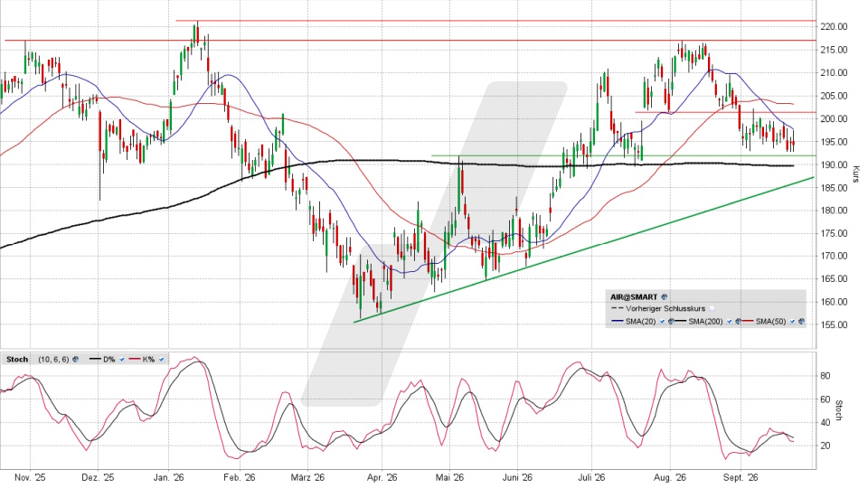The height and width of the screenshot is (488, 868).
Task: Click the Feb. '26 axis label
Action: click(x=239, y=477)
